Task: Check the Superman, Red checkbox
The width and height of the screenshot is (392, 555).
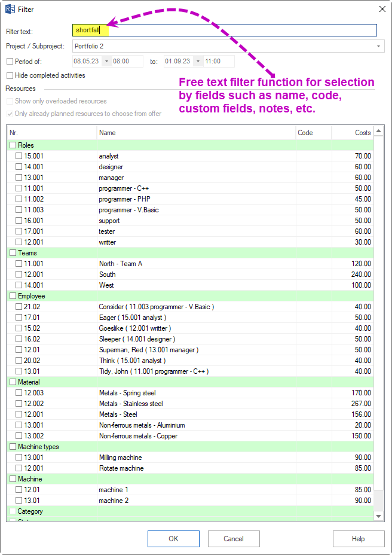Action: point(19,350)
